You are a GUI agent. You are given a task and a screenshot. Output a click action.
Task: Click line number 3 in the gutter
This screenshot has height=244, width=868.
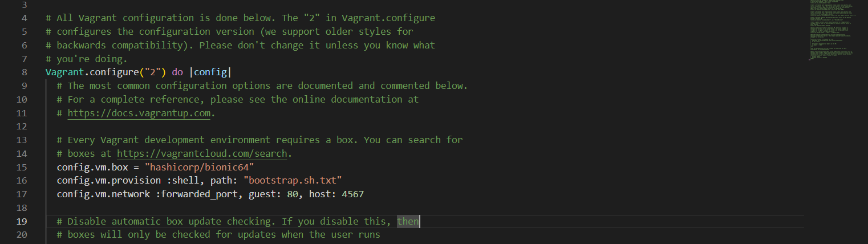point(23,5)
